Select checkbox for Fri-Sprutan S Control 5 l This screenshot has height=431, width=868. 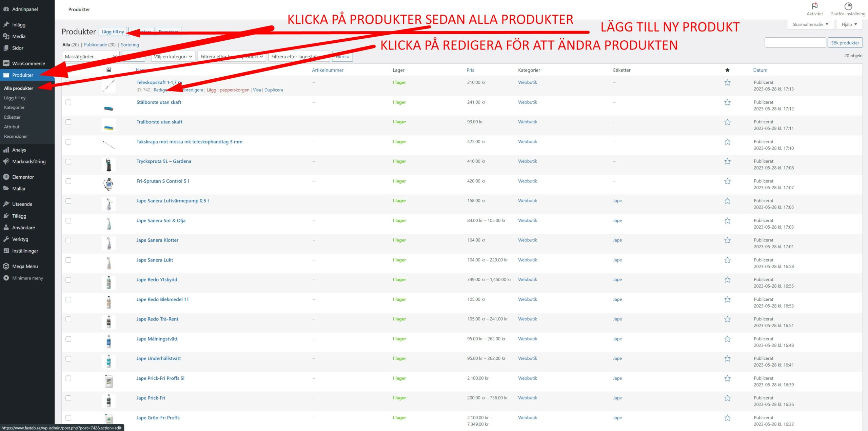pyautogui.click(x=68, y=181)
